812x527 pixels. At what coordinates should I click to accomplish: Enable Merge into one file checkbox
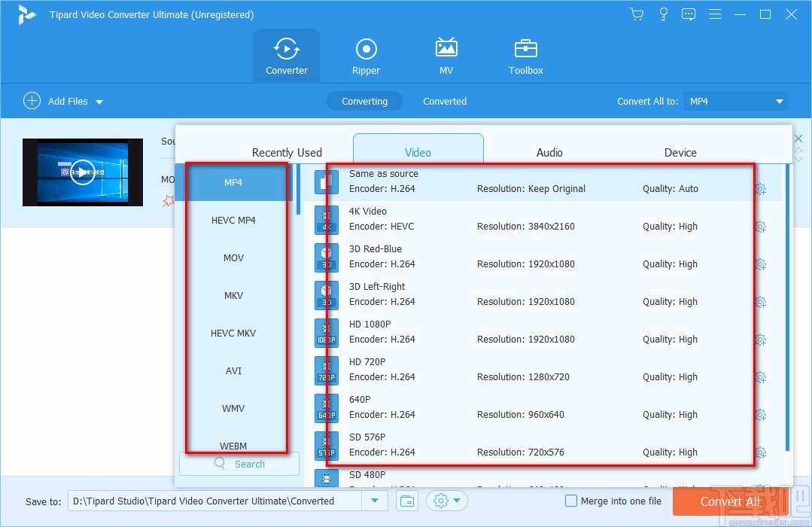pos(571,501)
